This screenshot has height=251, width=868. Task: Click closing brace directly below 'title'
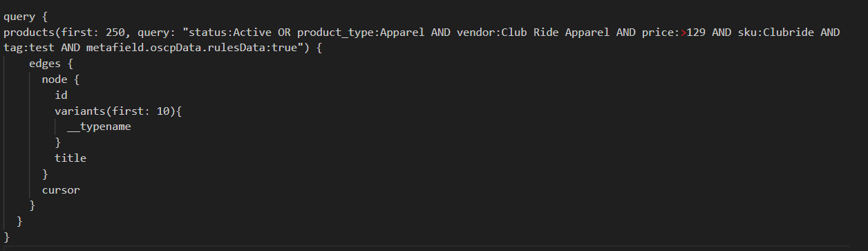pyautogui.click(x=45, y=174)
